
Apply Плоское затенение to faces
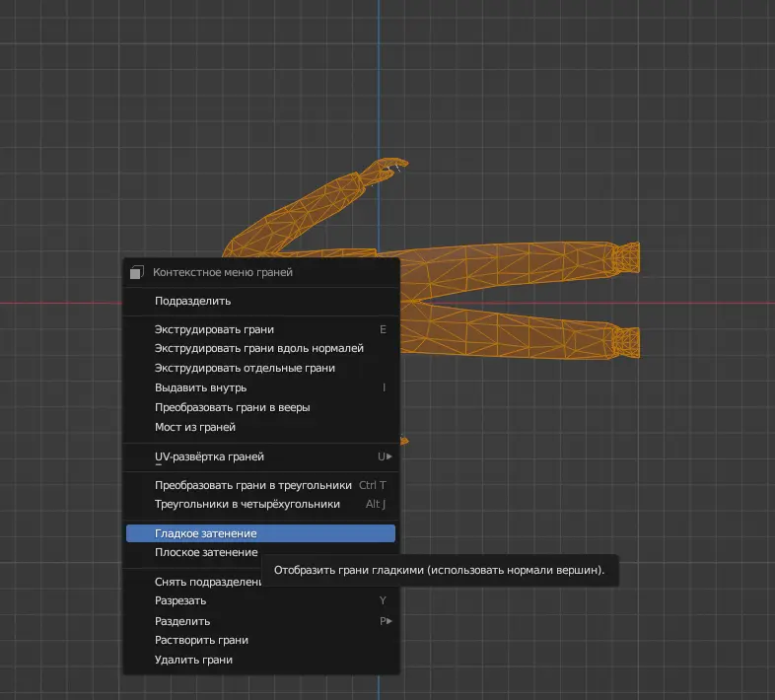point(205,552)
